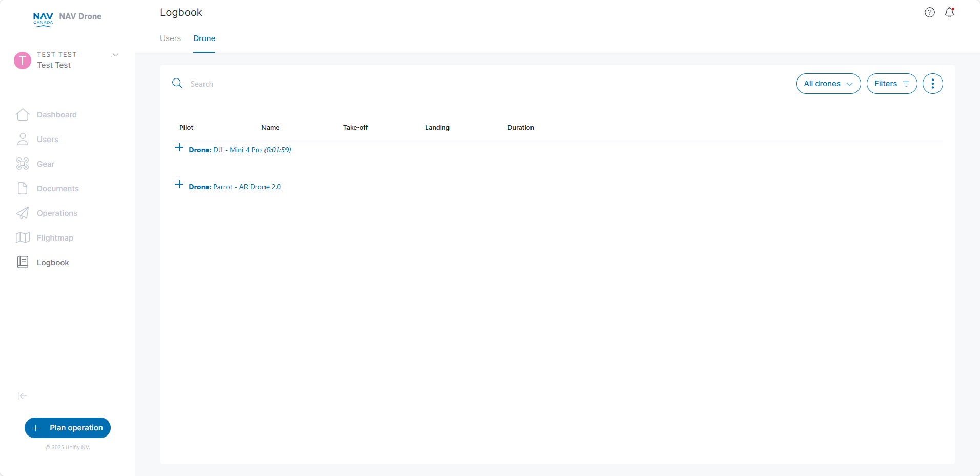Open Documents in the sidebar
Image resolution: width=980 pixels, height=476 pixels.
coord(58,189)
